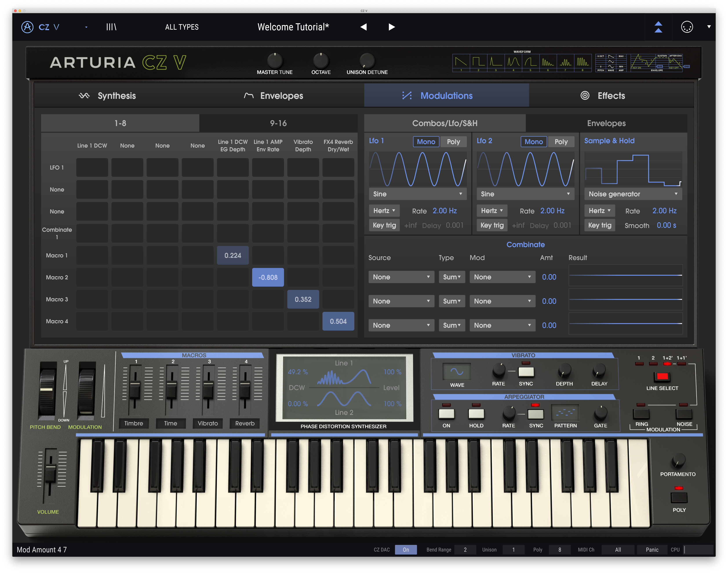728x573 pixels.
Task: Open first Combinate Sum type dropdown
Action: 452,277
